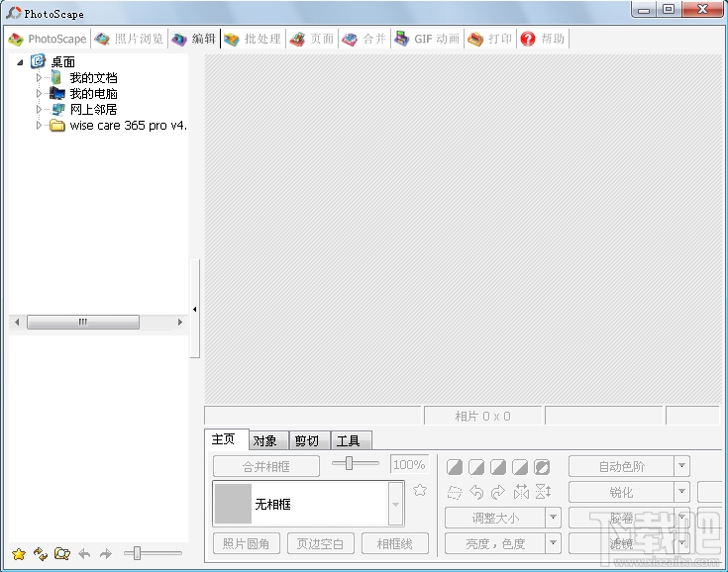Click the grey back arrow in the left panel
The image size is (728, 572).
pos(84,553)
